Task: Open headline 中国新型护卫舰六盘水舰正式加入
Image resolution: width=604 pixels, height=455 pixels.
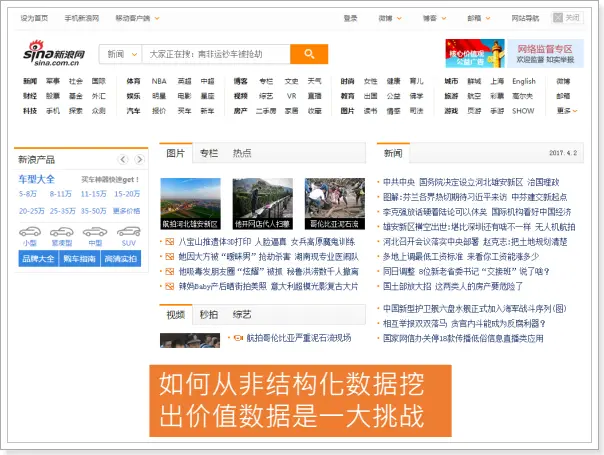Action: point(475,309)
